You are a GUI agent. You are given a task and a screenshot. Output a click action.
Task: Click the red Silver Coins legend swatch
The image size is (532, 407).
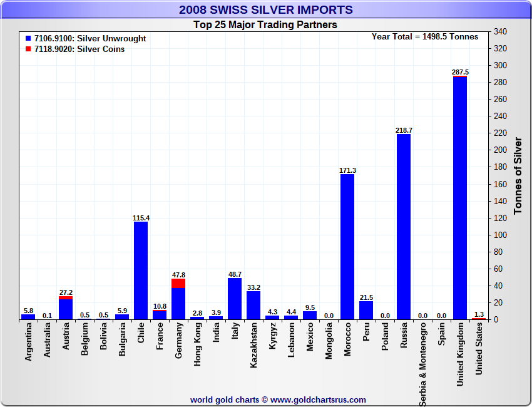coord(28,49)
